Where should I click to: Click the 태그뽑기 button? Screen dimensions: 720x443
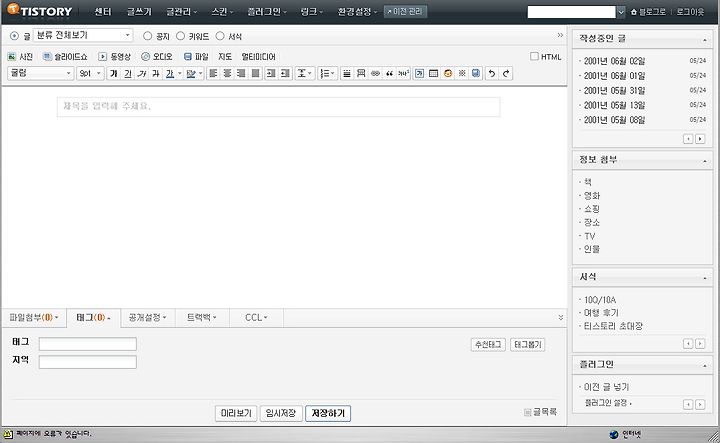(x=528, y=345)
